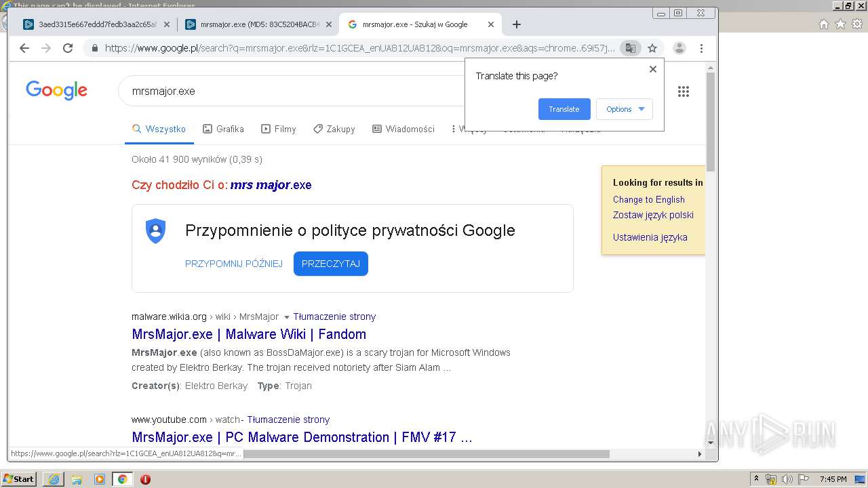Click the Google logo
Viewport: 868px width, 488px height.
[x=57, y=90]
